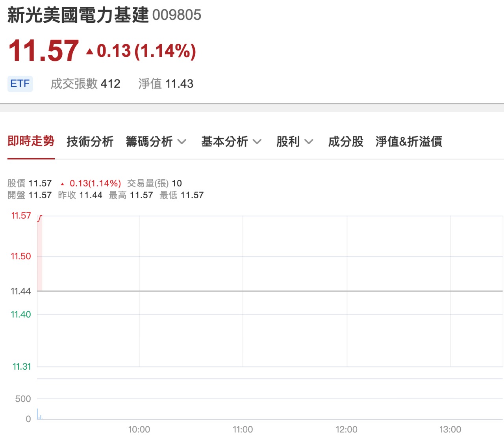Click the red up-triangle price indicator
Screen dimensions: 504x445
90,50
